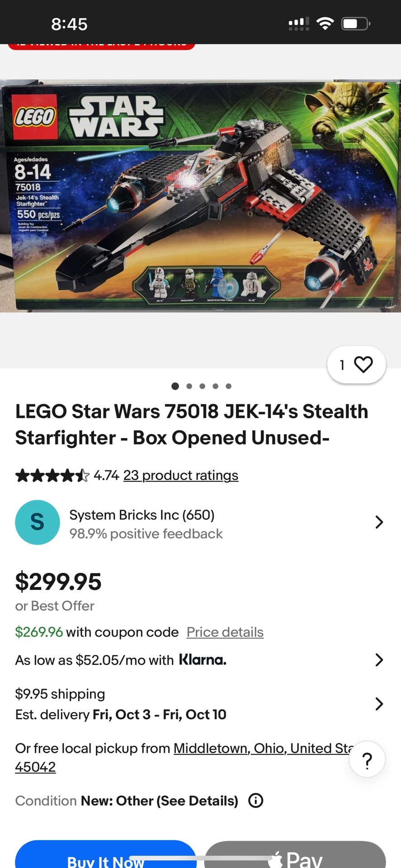401x868 pixels.
Task: Tap the System Bricks seller avatar
Action: (x=38, y=522)
